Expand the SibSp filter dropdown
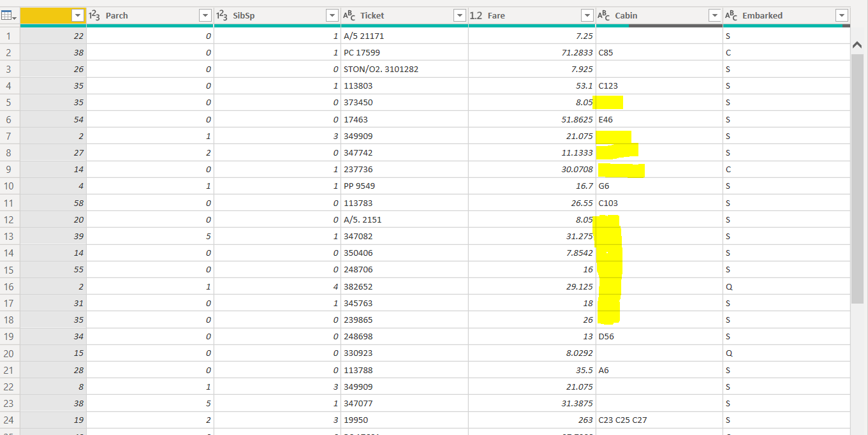This screenshot has height=435, width=868. point(332,15)
